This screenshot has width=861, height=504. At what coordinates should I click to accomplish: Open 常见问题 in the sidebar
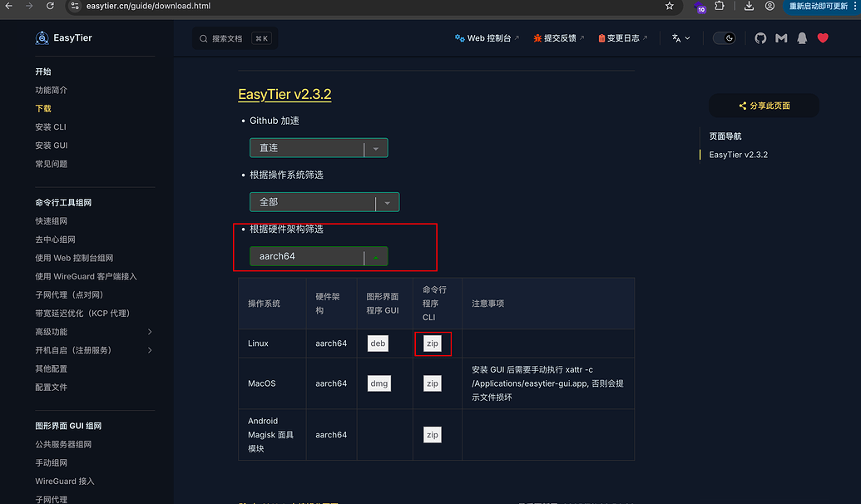click(x=51, y=164)
